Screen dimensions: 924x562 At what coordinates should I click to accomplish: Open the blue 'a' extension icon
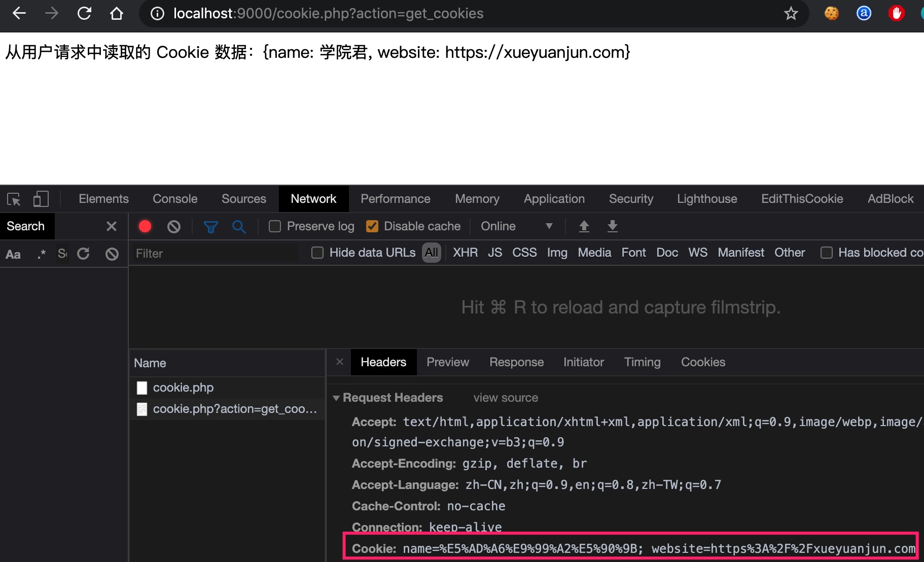click(864, 14)
